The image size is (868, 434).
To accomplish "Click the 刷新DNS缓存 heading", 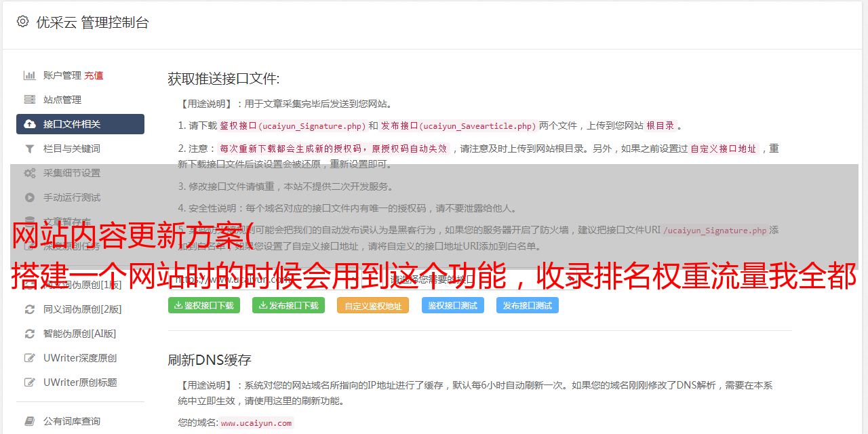I will pyautogui.click(x=210, y=359).
